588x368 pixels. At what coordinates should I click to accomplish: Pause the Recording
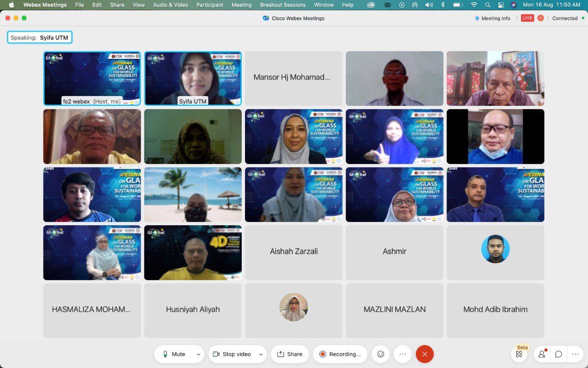click(x=340, y=354)
